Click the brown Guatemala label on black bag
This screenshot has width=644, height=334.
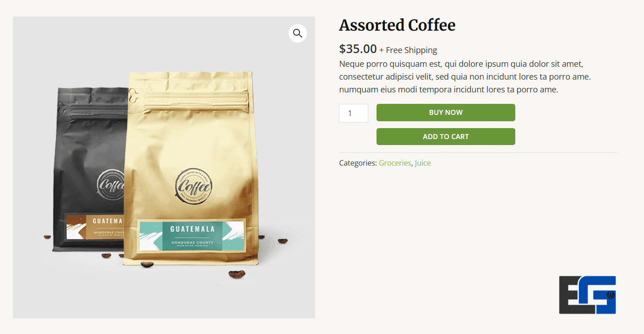coord(95,226)
